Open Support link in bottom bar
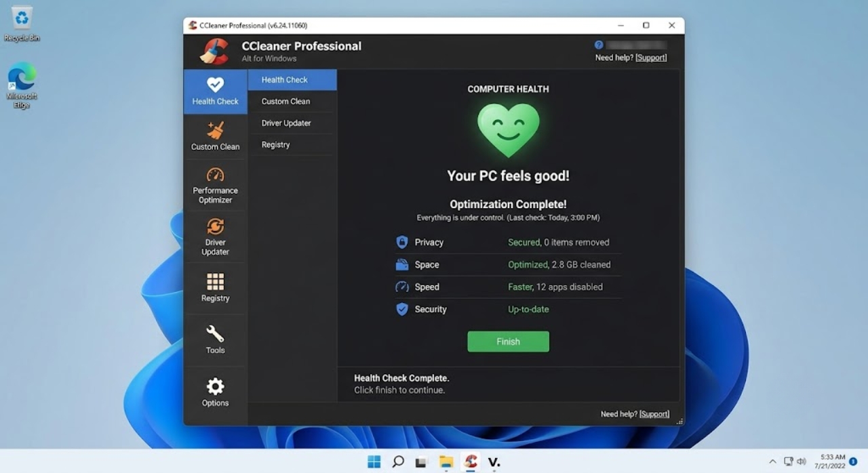868x473 pixels. [x=654, y=414]
